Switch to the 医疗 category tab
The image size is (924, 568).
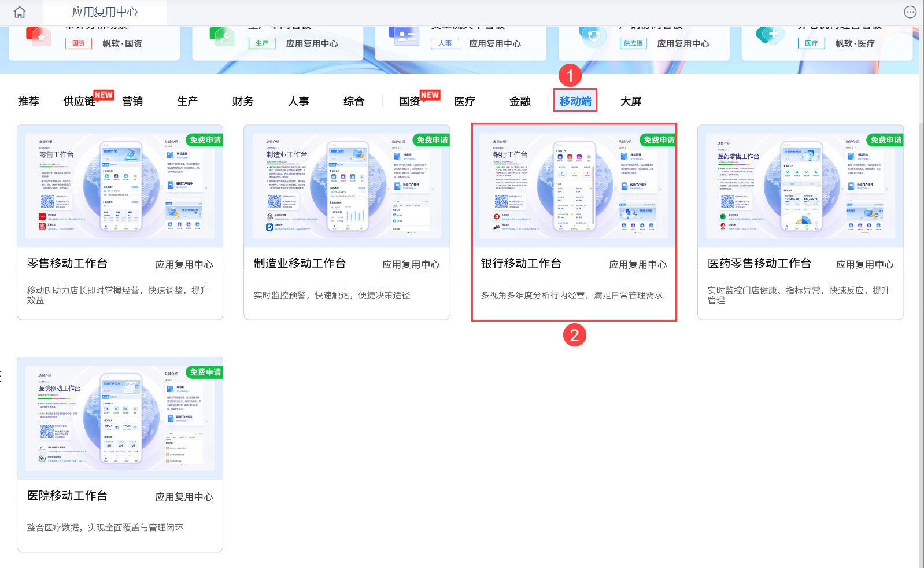465,101
